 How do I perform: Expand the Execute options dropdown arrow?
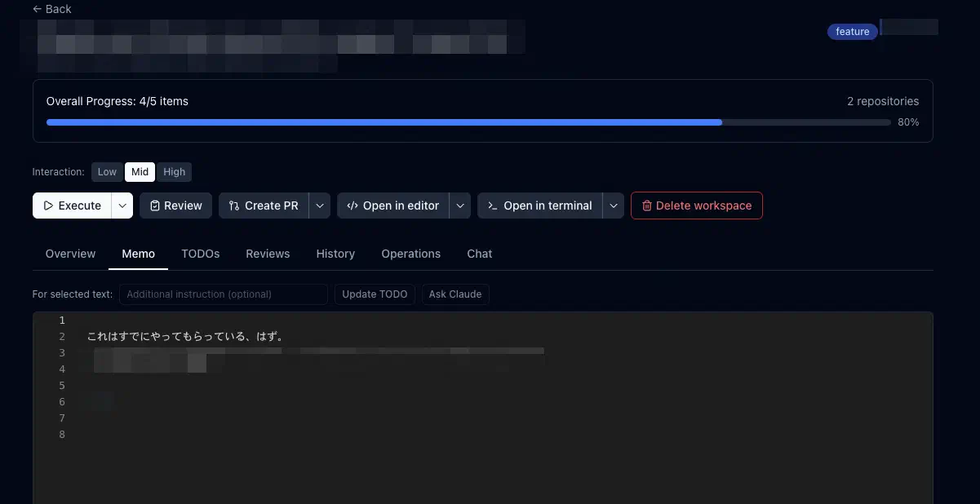[122, 206]
